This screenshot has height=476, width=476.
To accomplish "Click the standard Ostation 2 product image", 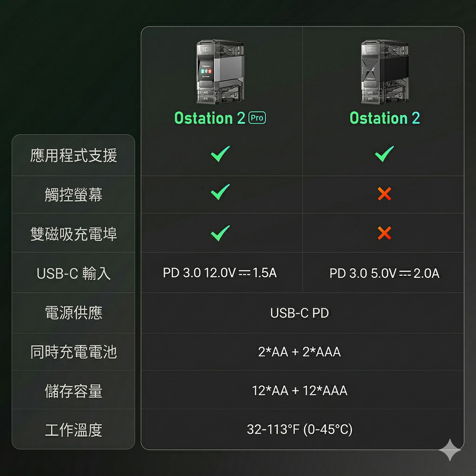I will click(x=384, y=72).
